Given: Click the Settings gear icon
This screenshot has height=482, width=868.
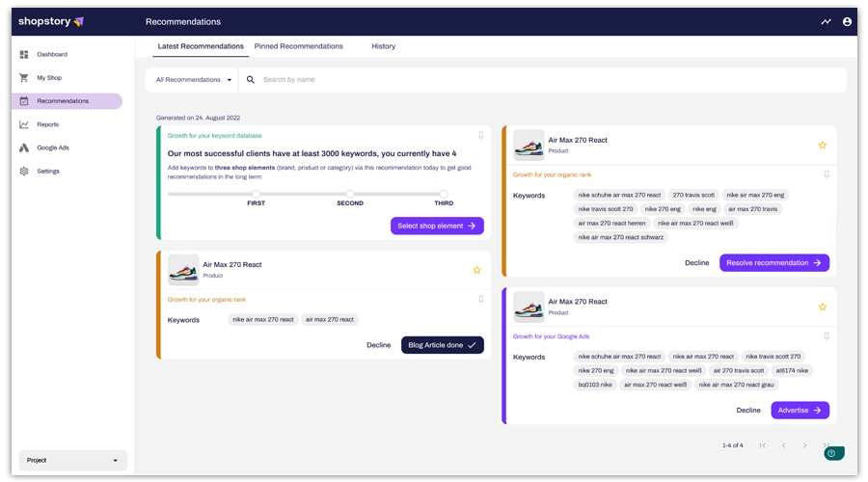Looking at the screenshot, I should pyautogui.click(x=24, y=171).
